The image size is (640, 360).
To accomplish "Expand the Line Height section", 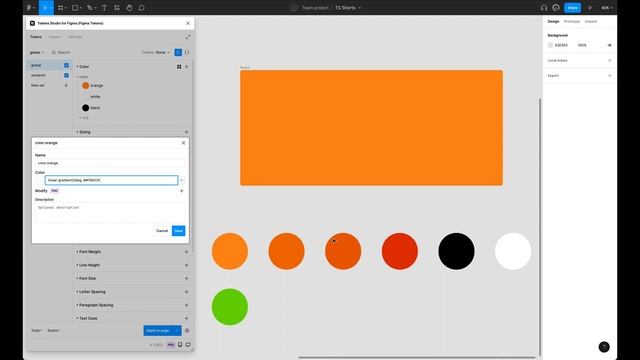I will coord(88,265).
